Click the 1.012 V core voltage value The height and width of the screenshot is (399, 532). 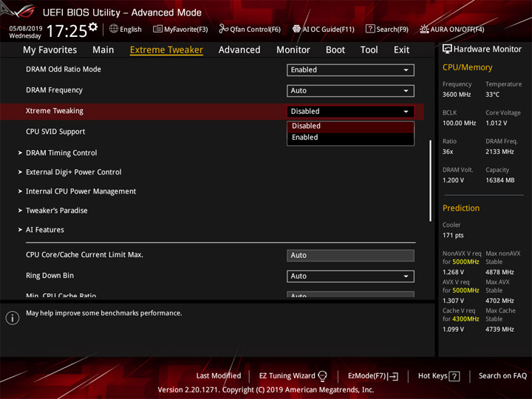496,123
